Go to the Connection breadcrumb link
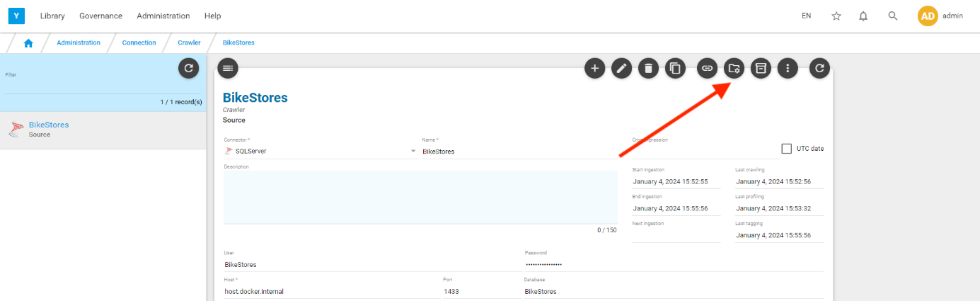The height and width of the screenshot is (301, 980). click(x=139, y=42)
